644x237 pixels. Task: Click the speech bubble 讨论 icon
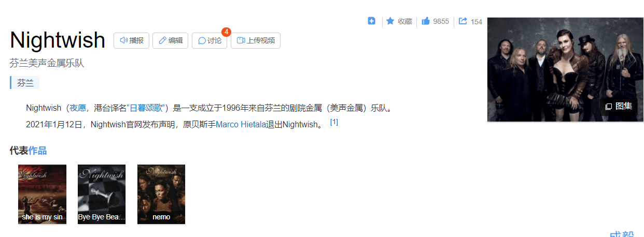(202, 41)
